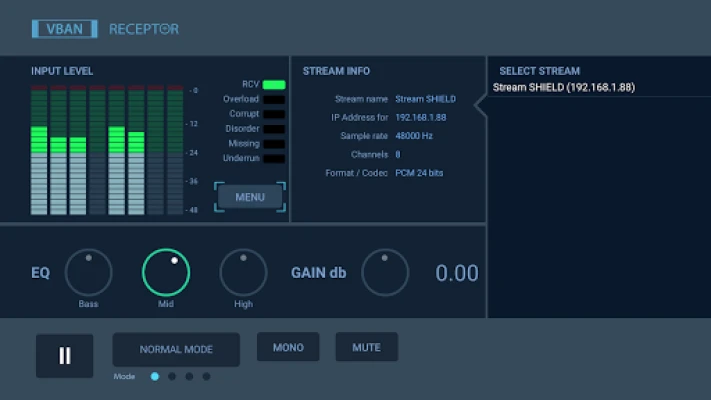Select Stream SHIELD (192.168.1.88) from list
The width and height of the screenshot is (711, 400).
coord(564,88)
